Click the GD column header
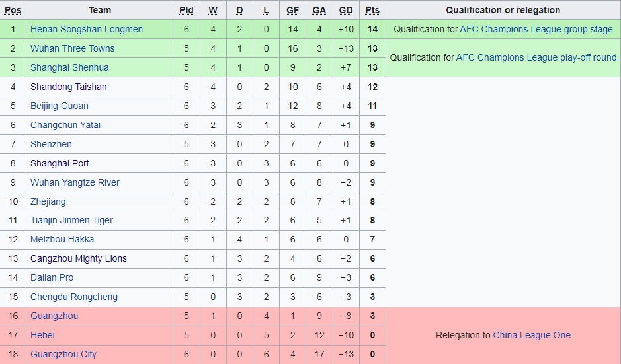Screen dimensions: 621x364 click(346, 10)
